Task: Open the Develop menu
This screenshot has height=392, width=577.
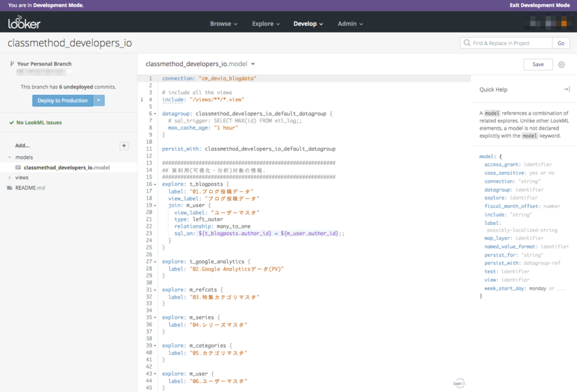Action: click(x=308, y=23)
